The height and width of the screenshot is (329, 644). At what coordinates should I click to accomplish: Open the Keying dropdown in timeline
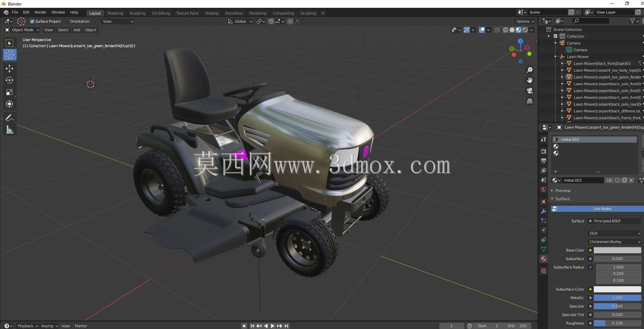pos(50,326)
